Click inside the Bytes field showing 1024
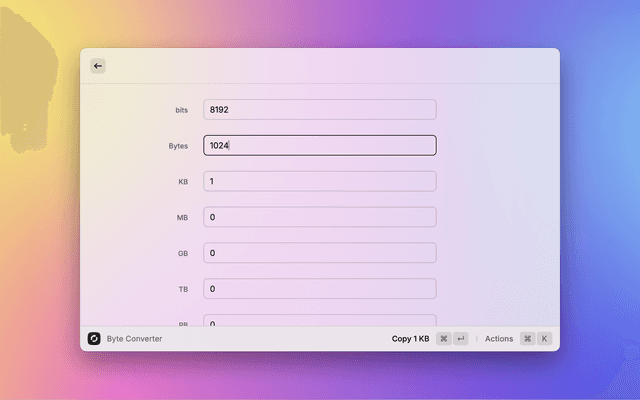640x400 pixels. coord(320,146)
